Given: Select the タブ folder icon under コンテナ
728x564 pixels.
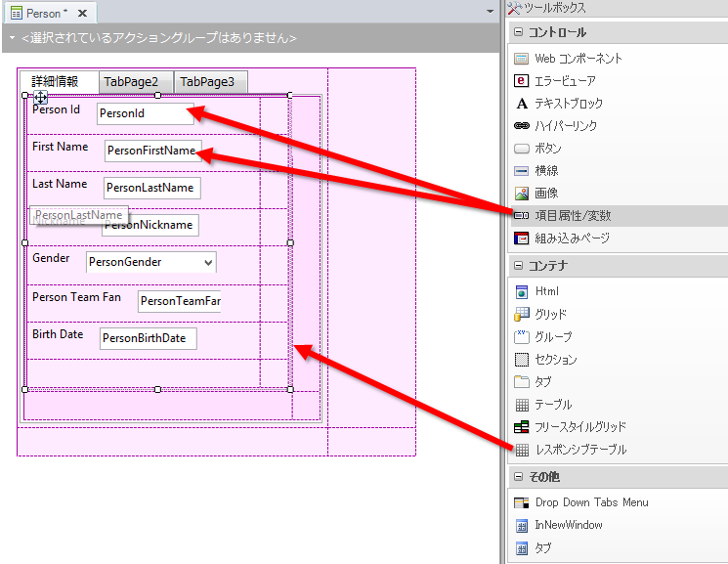Looking at the screenshot, I should [x=522, y=381].
